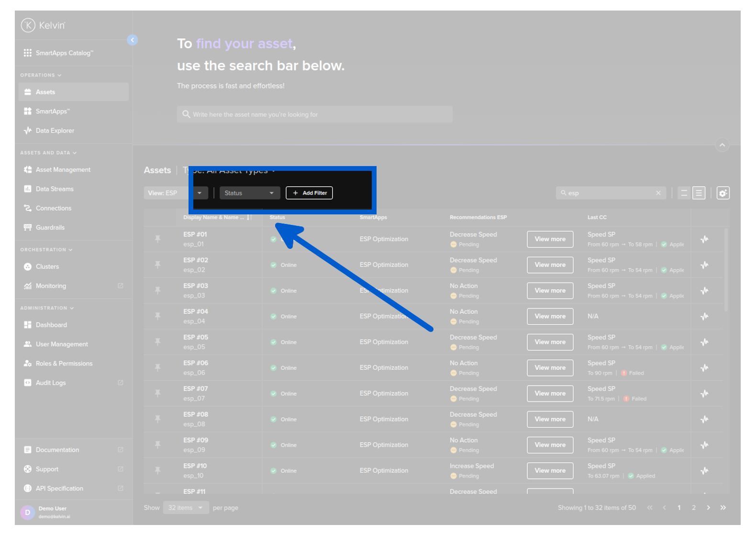756x536 pixels.
Task: Open the items per page dropdown
Action: (x=186, y=508)
